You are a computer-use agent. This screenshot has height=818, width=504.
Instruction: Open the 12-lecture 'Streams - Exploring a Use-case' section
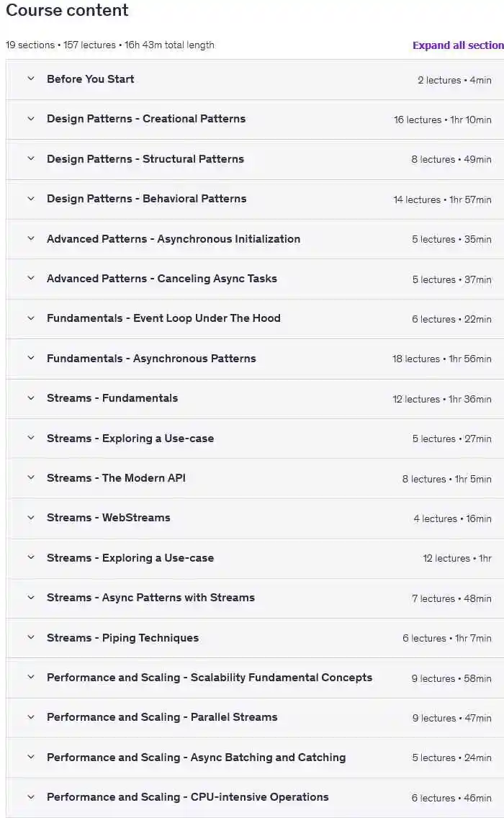coord(130,558)
